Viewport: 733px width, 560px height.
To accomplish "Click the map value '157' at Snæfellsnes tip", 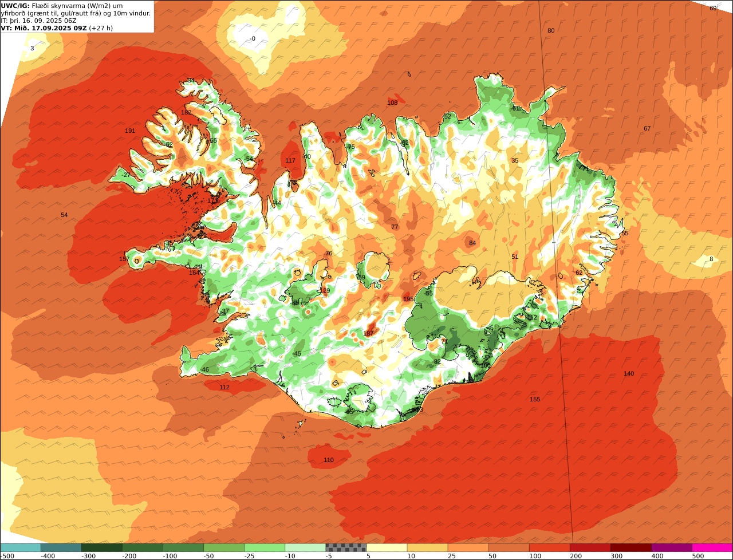I will (x=124, y=259).
